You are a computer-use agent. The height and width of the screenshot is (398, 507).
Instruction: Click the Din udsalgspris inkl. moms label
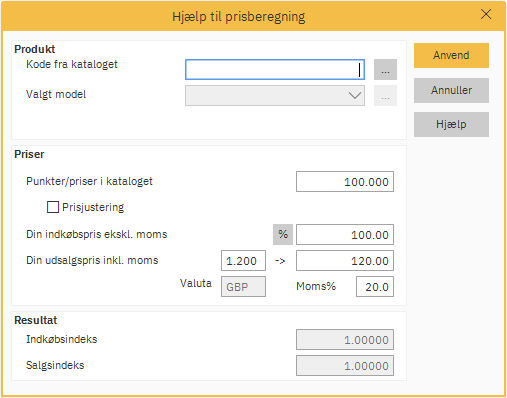point(92,260)
